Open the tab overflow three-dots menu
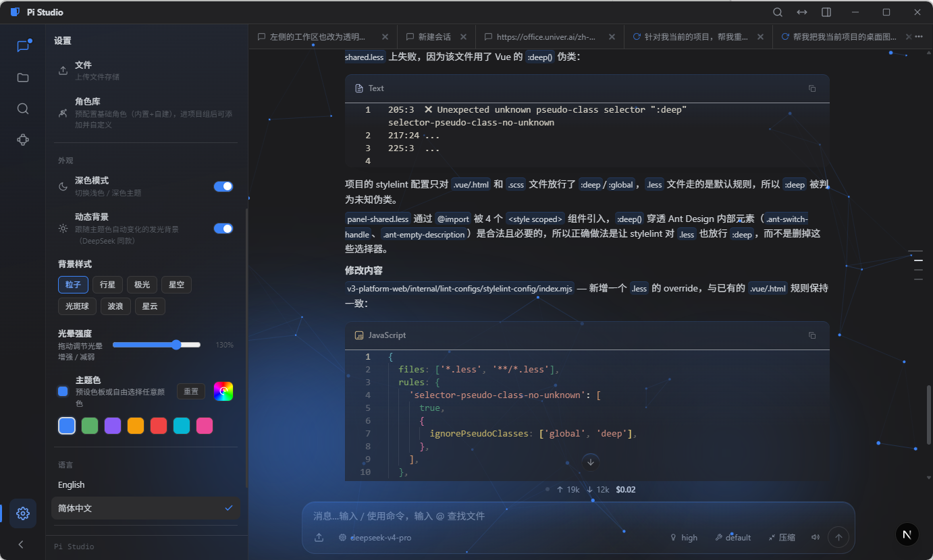This screenshot has height=560, width=933. pyautogui.click(x=919, y=37)
